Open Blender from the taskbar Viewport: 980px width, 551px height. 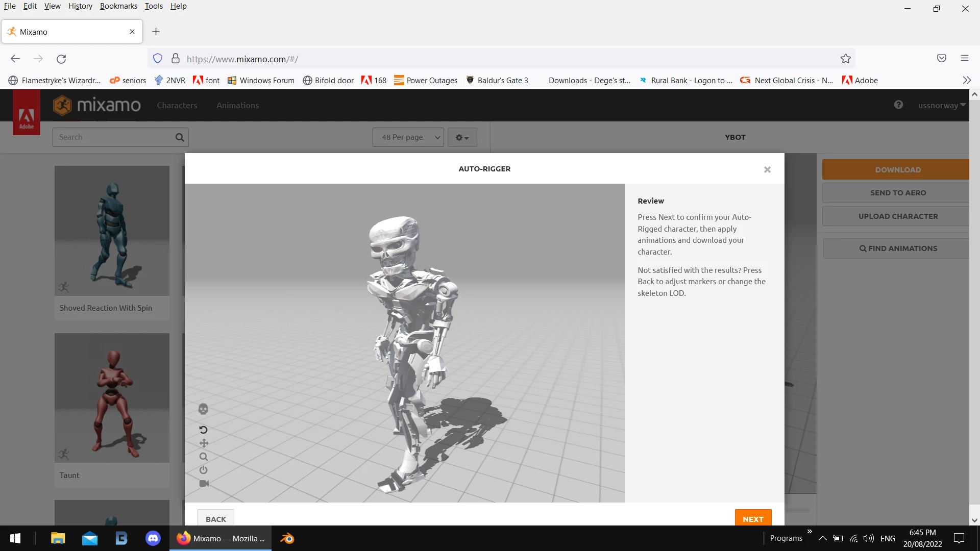pos(287,538)
